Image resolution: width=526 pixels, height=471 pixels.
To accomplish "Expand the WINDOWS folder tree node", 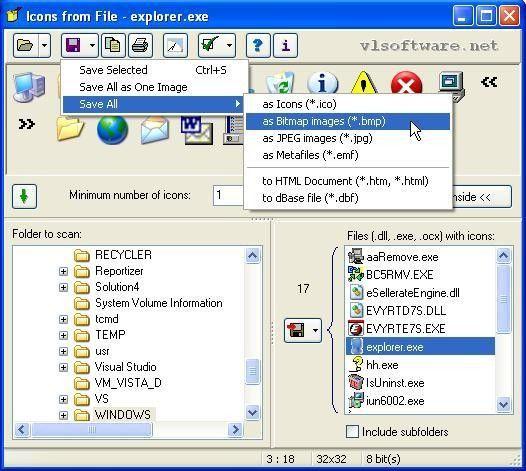I will [x=63, y=415].
